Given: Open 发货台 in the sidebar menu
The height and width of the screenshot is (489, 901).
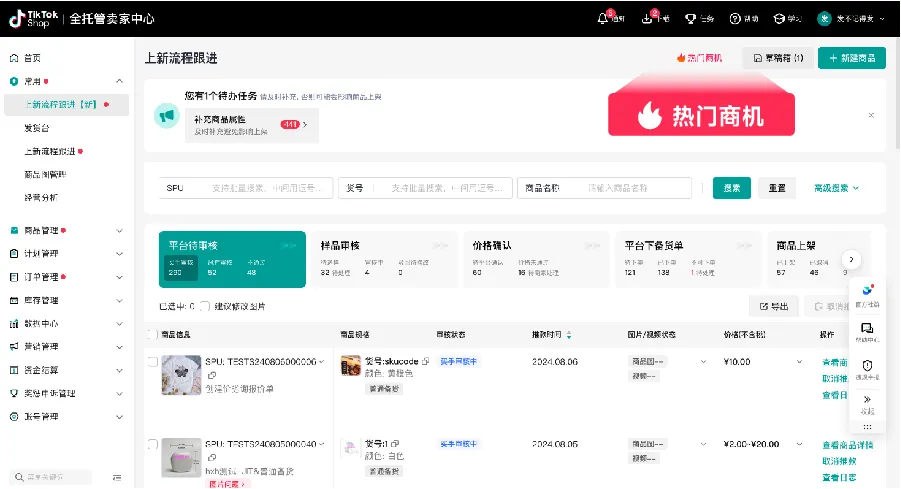Looking at the screenshot, I should pos(37,128).
